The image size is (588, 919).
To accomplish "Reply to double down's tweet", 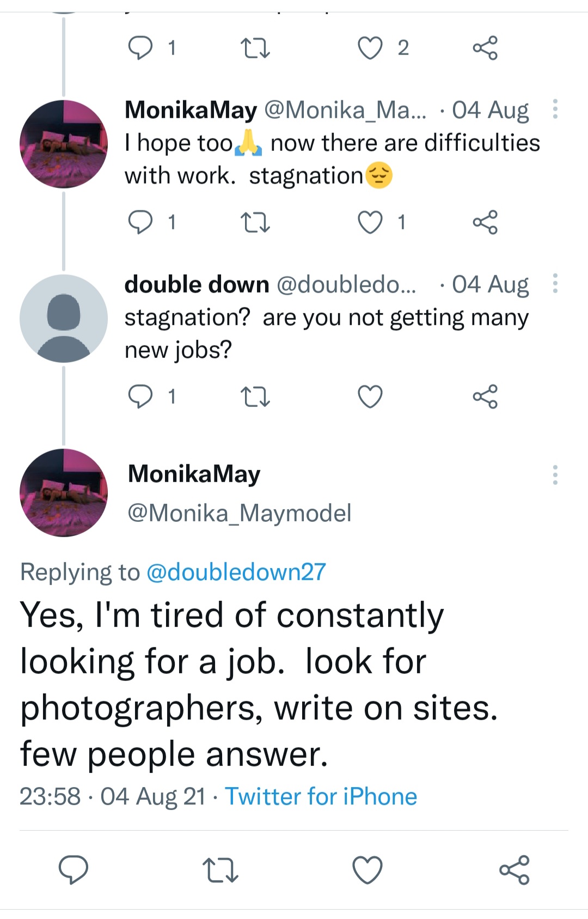I will 140,397.
